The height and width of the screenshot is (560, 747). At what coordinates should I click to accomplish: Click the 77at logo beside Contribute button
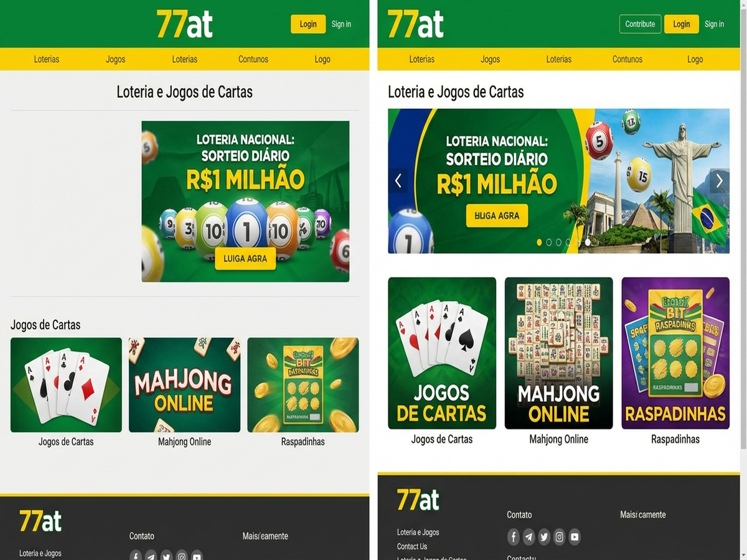416,24
